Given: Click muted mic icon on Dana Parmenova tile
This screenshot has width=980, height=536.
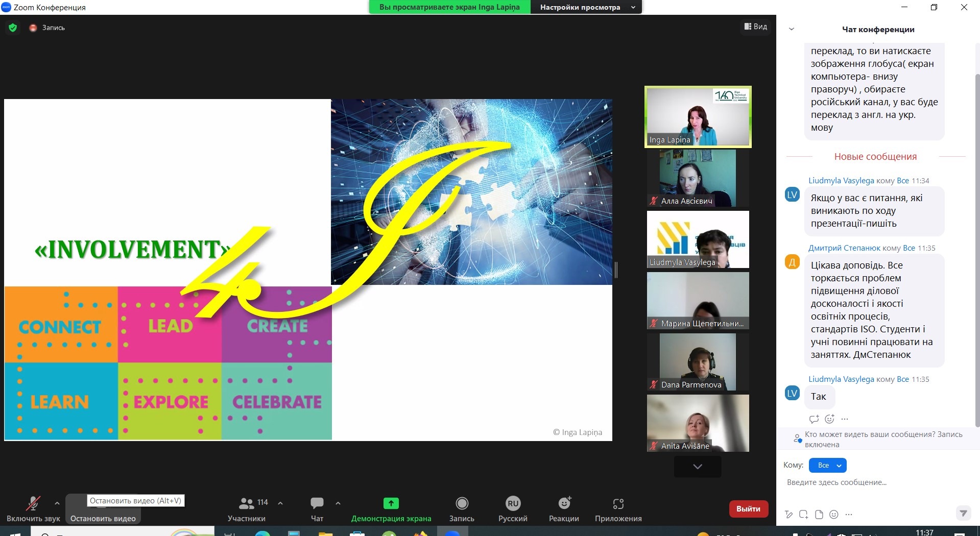Looking at the screenshot, I should [x=654, y=385].
